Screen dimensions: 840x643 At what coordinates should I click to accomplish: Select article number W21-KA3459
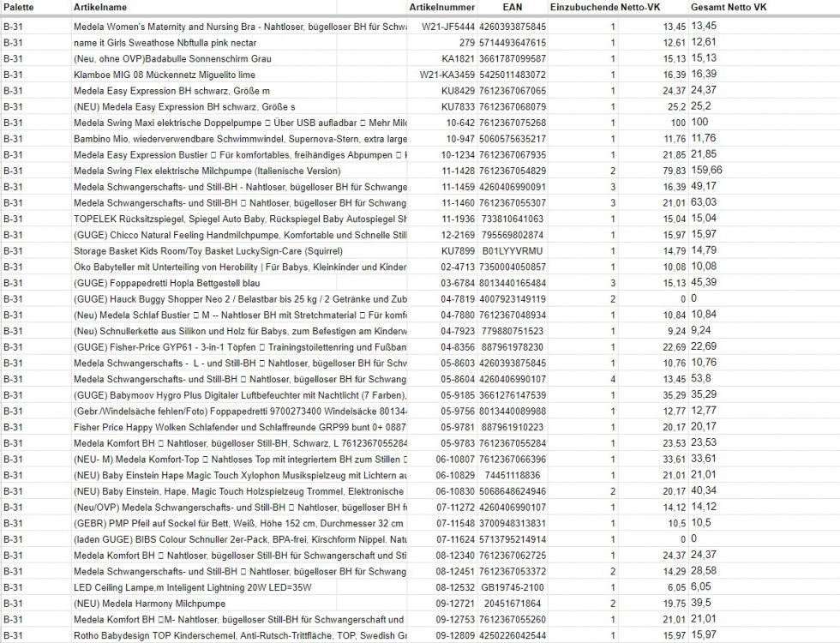click(x=447, y=75)
